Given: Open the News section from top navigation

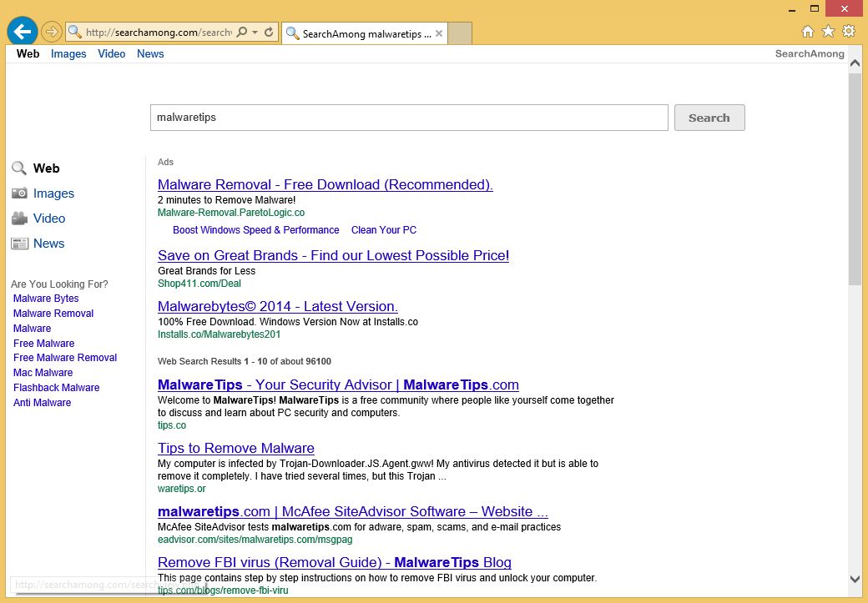Looking at the screenshot, I should [x=150, y=53].
